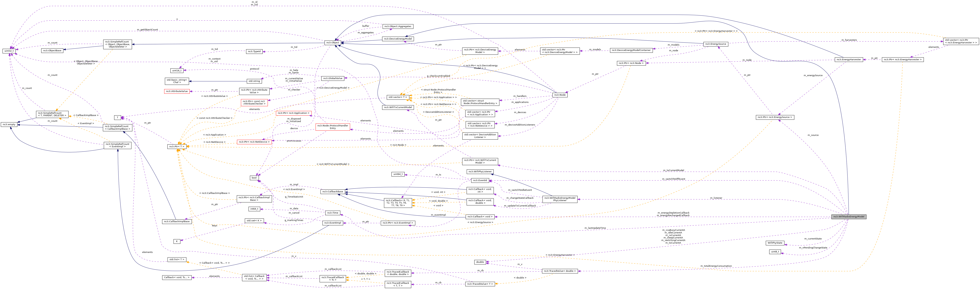980x289 pixels.
Task: Open the ns3::Time node
Action: 332,213
